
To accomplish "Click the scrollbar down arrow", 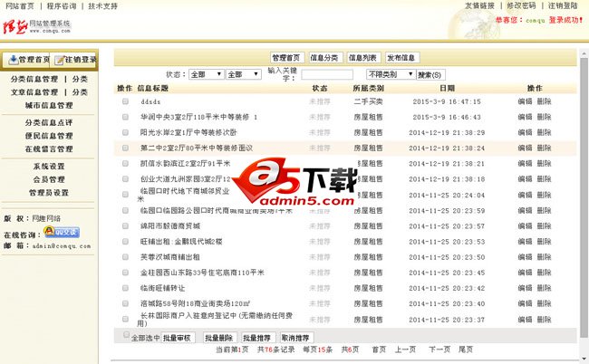I will 584,359.
